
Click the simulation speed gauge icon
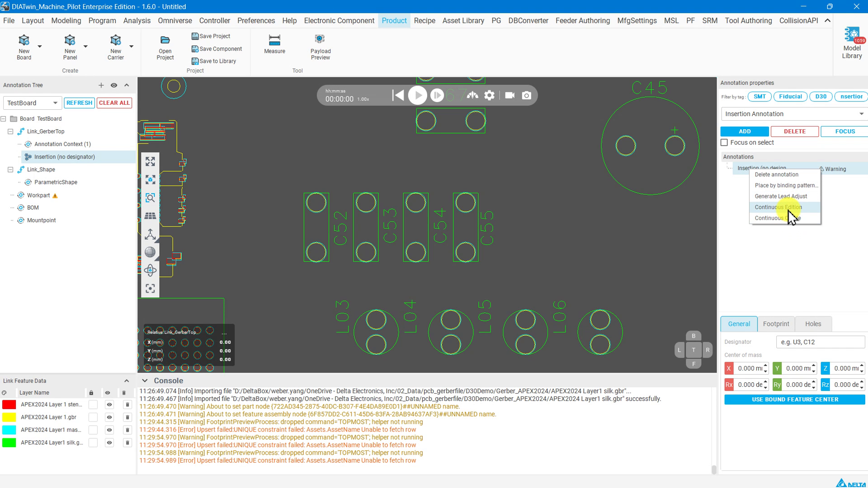(472, 95)
